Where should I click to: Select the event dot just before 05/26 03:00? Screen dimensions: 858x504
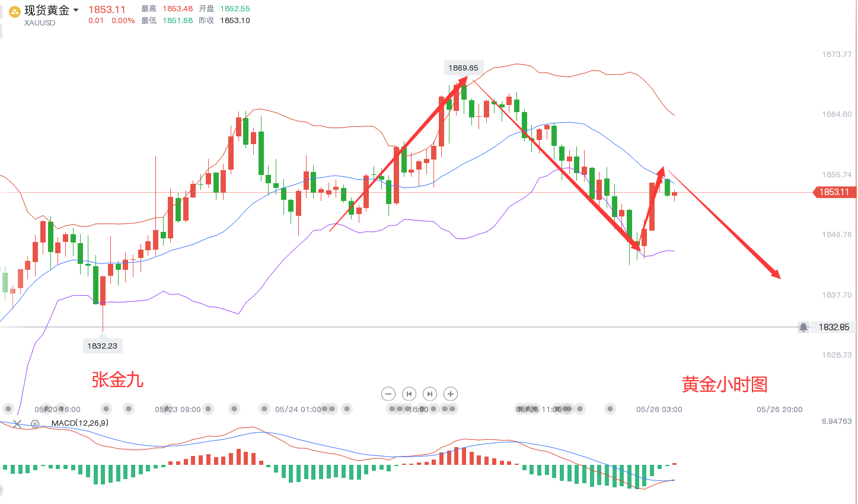coord(610,409)
